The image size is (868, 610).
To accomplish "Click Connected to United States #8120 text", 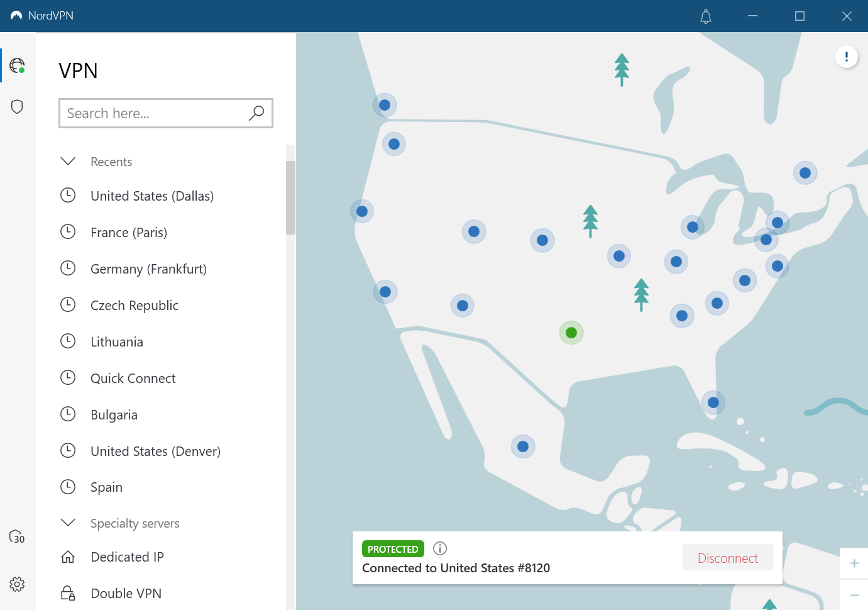I will [456, 568].
